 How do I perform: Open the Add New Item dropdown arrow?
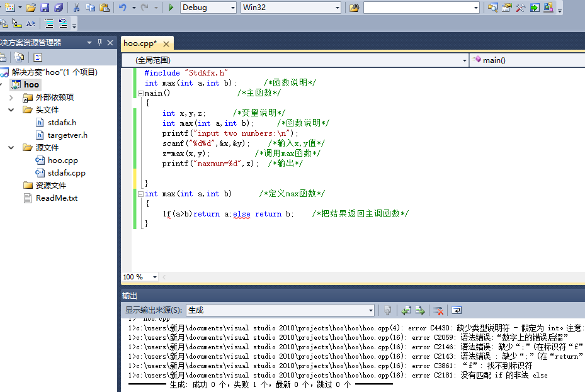20,8
